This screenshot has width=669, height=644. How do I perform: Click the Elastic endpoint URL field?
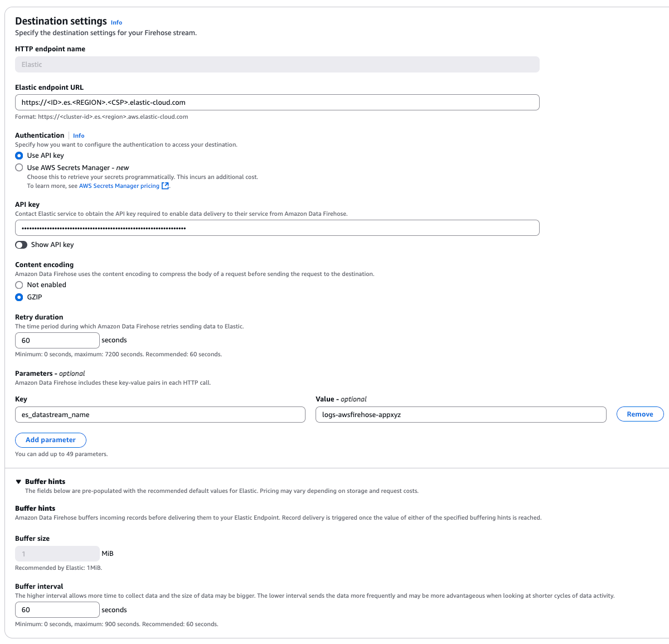click(277, 103)
